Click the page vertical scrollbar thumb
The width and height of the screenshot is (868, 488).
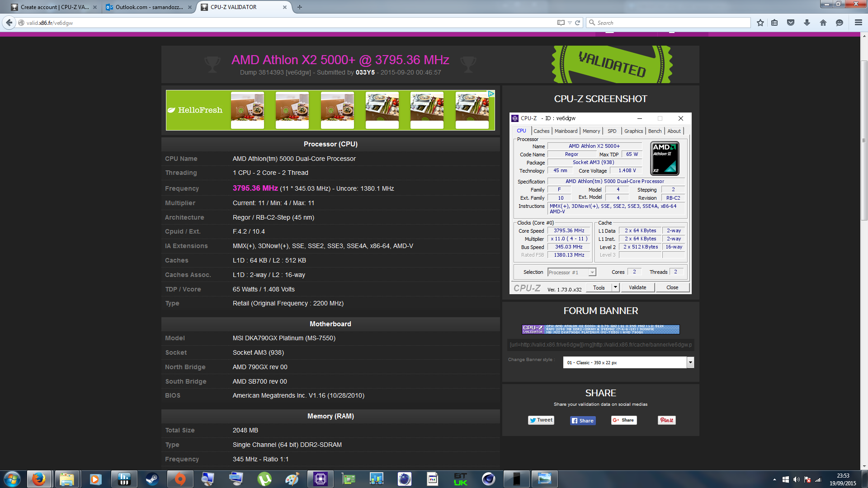tap(864, 140)
